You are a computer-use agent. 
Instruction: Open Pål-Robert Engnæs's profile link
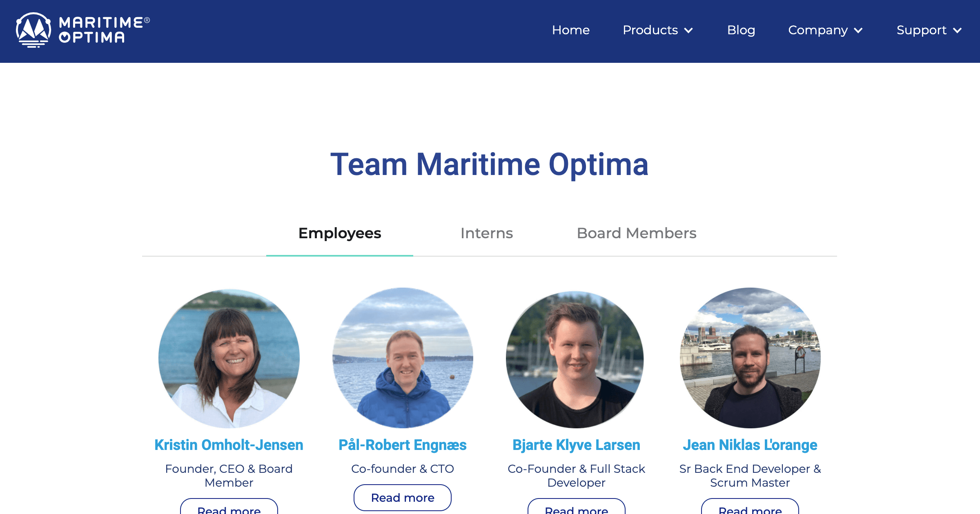click(402, 445)
